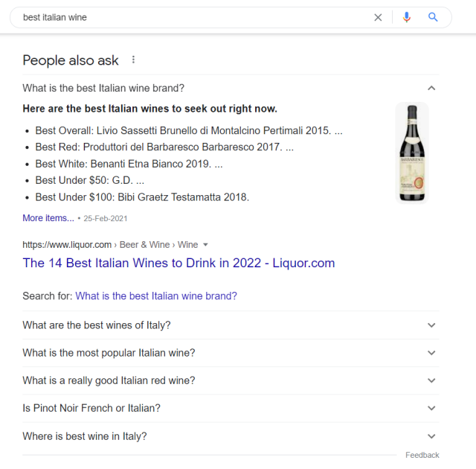Collapse the best Italian wine brand answer
This screenshot has width=476, height=469.
(431, 88)
